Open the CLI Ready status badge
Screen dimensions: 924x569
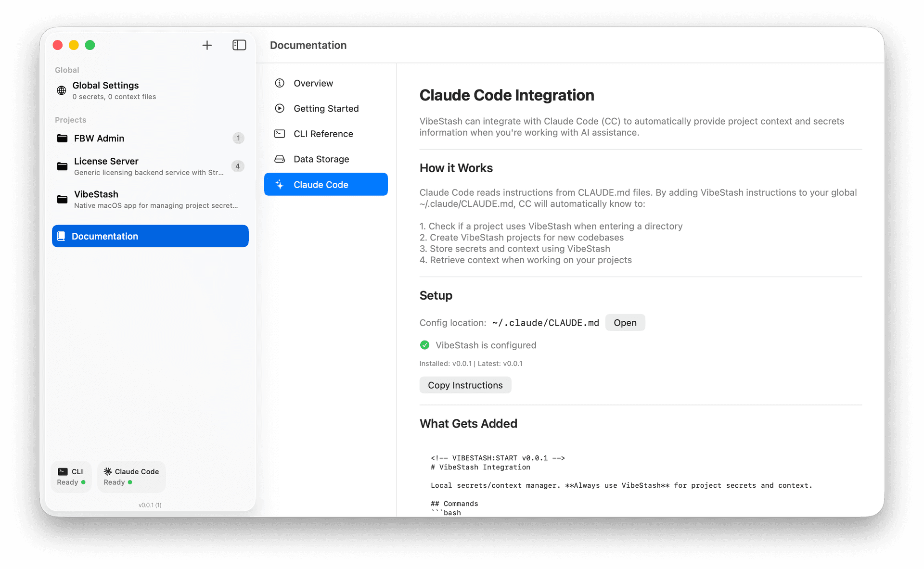point(71,477)
